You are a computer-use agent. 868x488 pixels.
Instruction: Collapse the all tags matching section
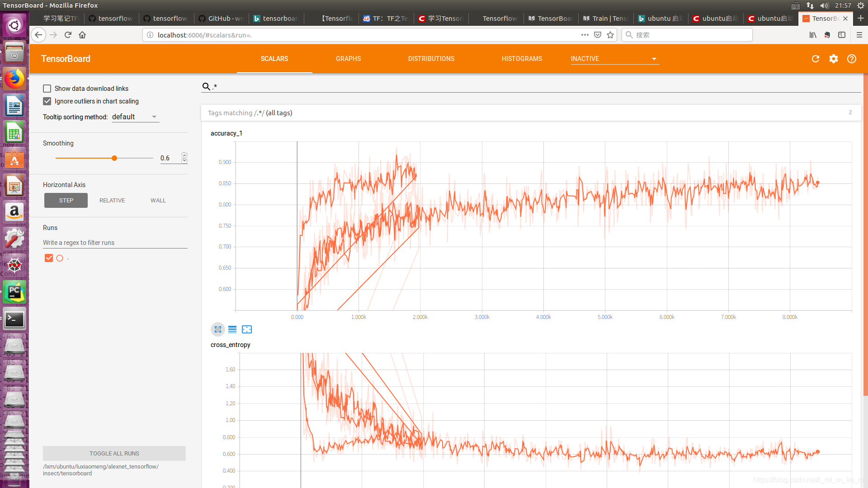tap(531, 113)
